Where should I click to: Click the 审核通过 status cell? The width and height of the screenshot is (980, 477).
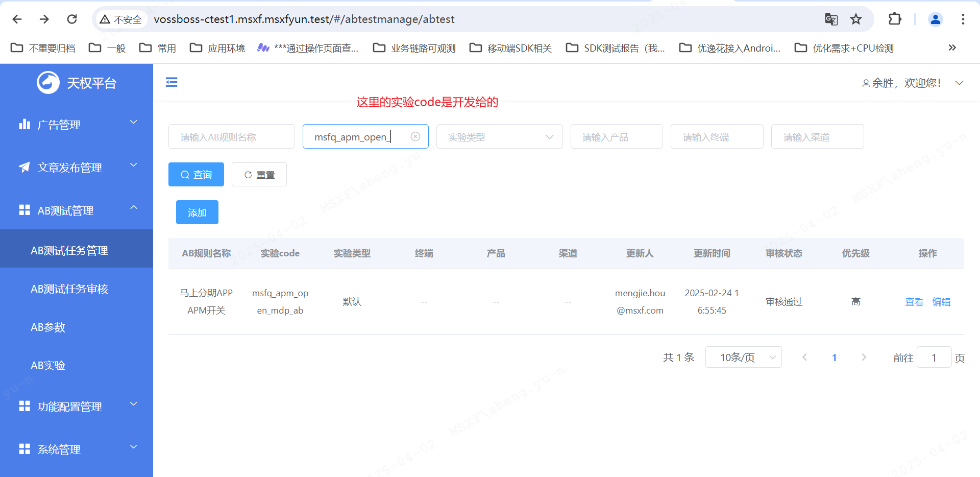(783, 302)
